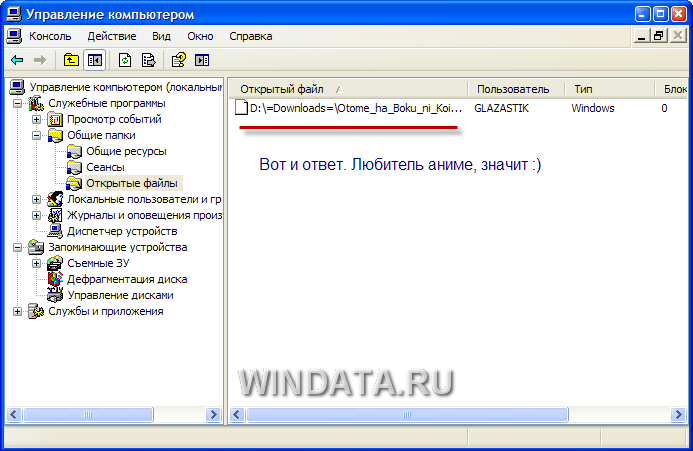Click the list pane left scroll arrow
This screenshot has width=693, height=451.
point(237,414)
